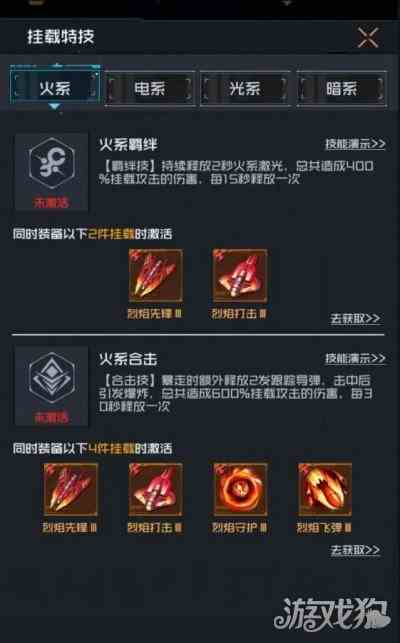Tap the 火系合击 hexagon skill icon
The image size is (400, 643).
point(52,378)
